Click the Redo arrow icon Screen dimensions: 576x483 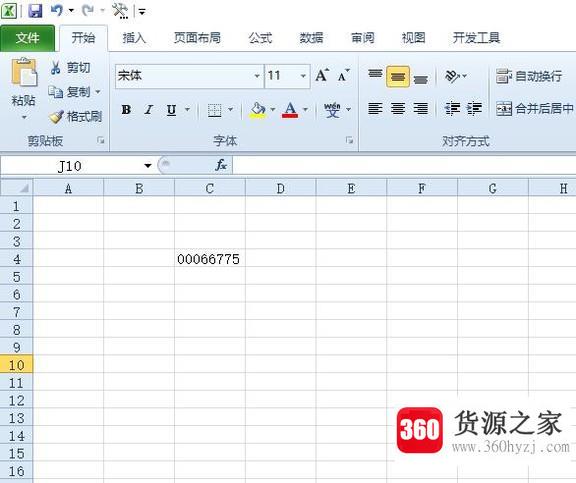coord(87,10)
